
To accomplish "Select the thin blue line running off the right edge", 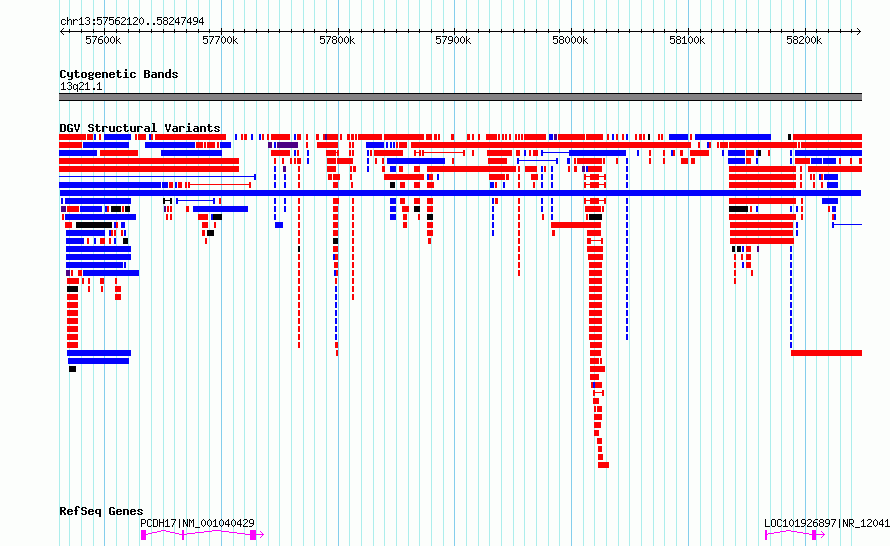I will pyautogui.click(x=847, y=225).
